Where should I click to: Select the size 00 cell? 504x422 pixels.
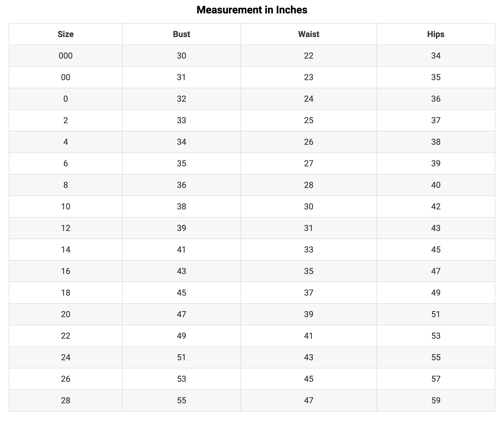pos(65,77)
